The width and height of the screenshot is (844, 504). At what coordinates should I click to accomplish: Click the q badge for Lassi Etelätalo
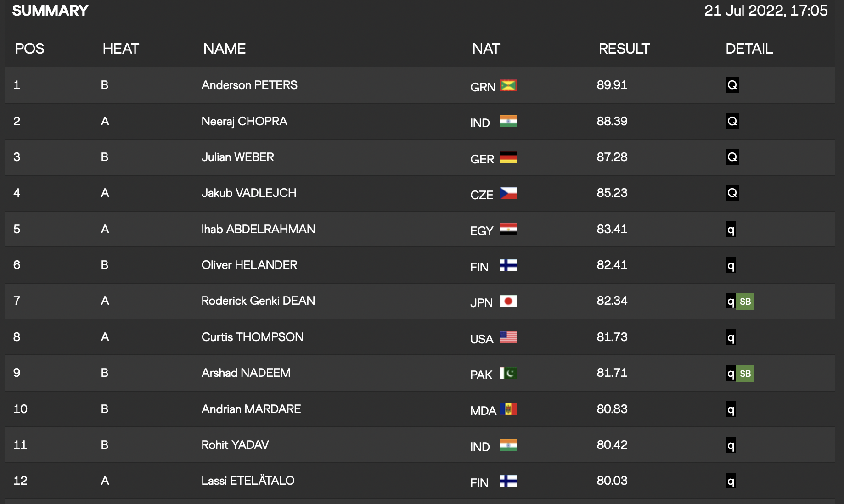(731, 481)
